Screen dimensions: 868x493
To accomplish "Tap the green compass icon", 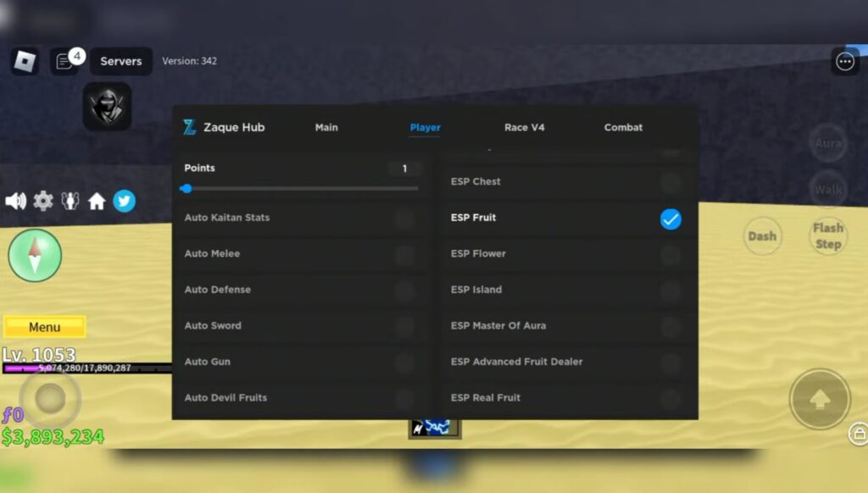I will pyautogui.click(x=35, y=255).
